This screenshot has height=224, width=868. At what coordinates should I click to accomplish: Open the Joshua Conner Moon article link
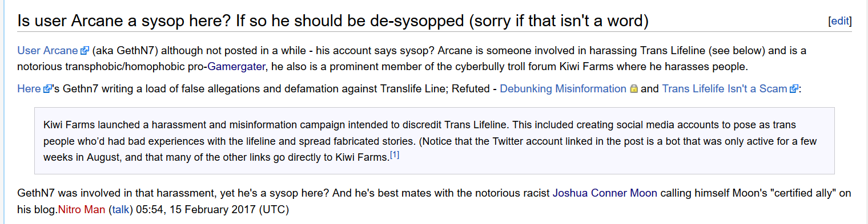[605, 193]
